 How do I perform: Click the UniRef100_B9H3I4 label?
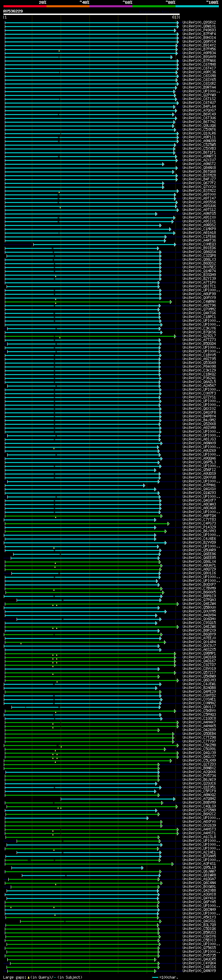point(199,38)
